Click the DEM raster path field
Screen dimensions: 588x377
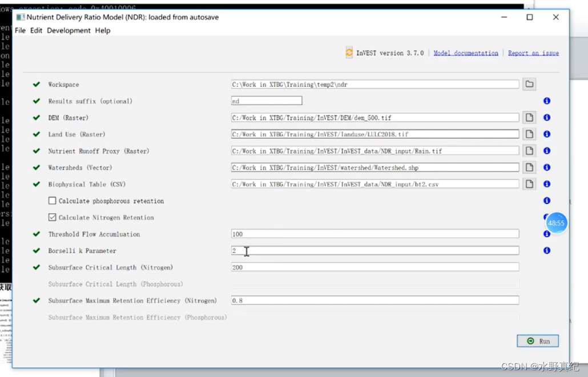point(375,118)
